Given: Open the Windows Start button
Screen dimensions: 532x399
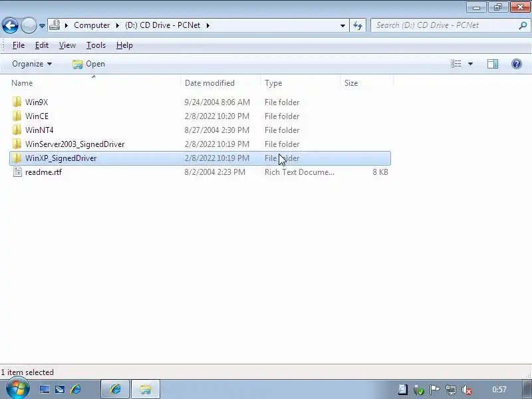Looking at the screenshot, I should point(18,389).
